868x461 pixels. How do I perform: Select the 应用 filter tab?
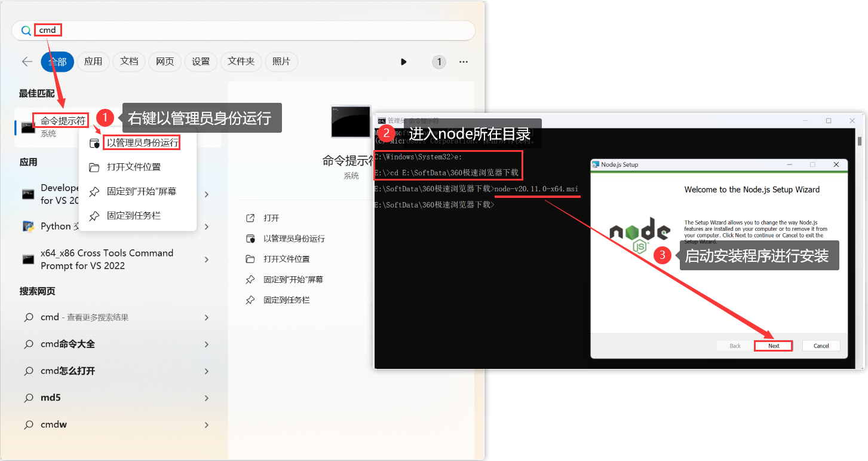(93, 62)
